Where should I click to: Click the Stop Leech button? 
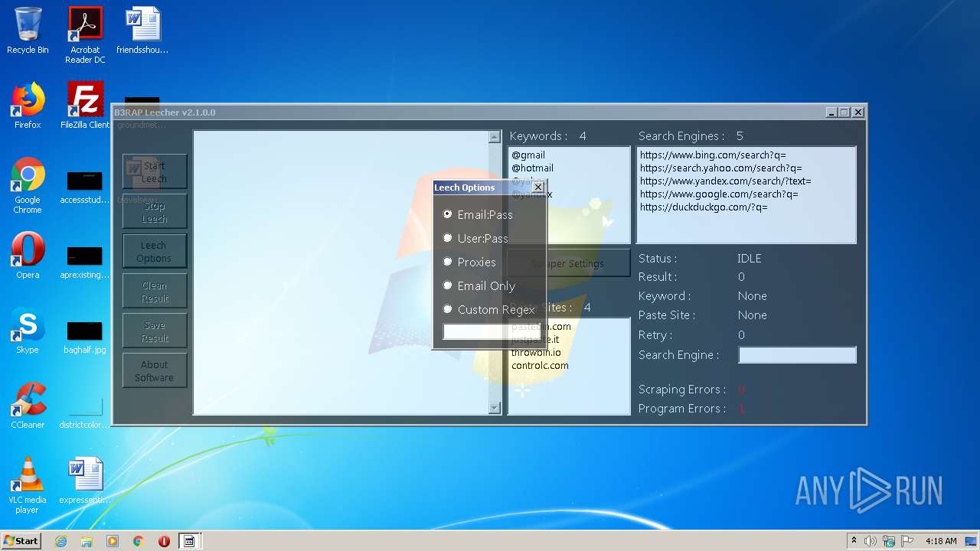tap(154, 211)
